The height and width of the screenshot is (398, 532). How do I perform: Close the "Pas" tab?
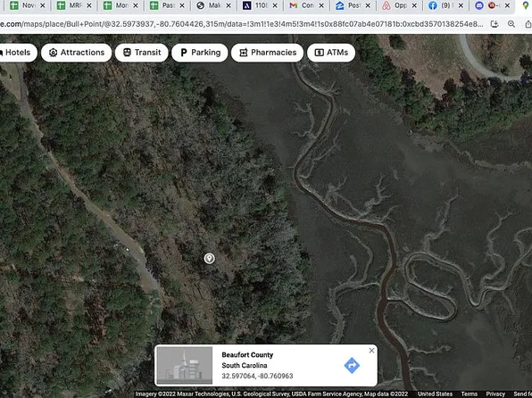[x=182, y=5]
